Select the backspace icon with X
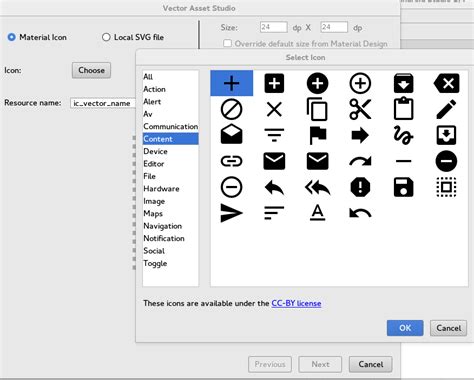Image resolution: width=474 pixels, height=380 pixels. [x=446, y=83]
